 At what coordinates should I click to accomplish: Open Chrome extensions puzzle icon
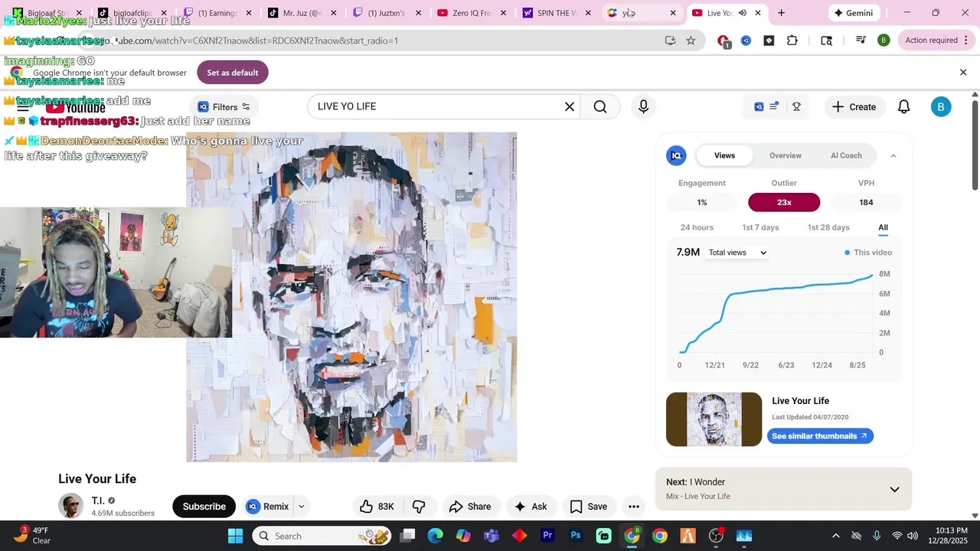click(792, 41)
